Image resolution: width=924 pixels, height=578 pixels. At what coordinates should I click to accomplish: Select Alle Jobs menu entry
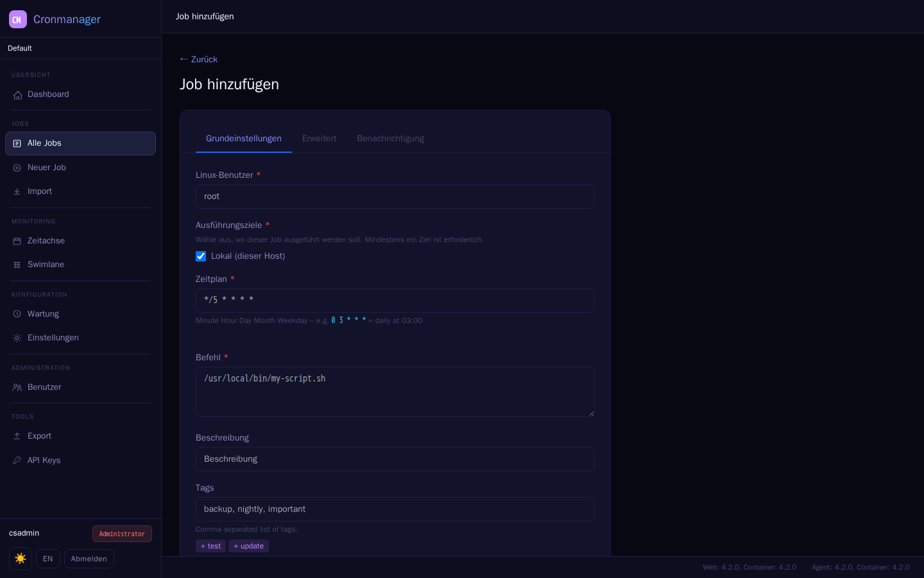[x=80, y=143]
